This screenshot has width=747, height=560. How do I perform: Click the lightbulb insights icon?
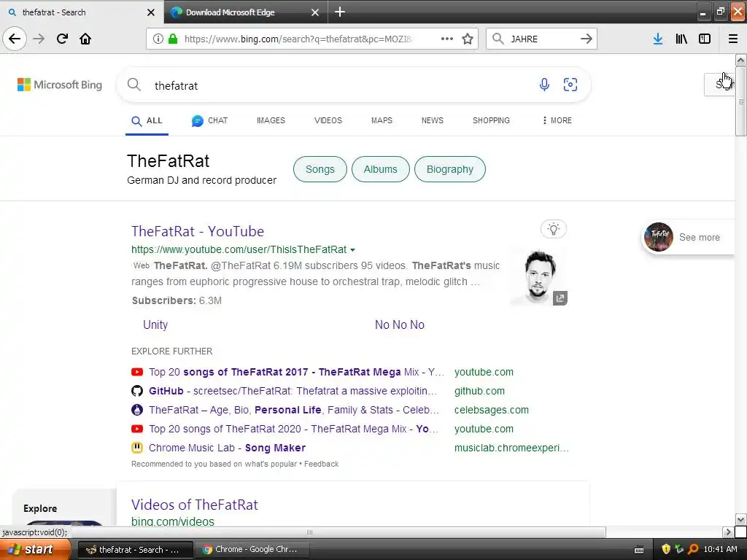[553, 229]
